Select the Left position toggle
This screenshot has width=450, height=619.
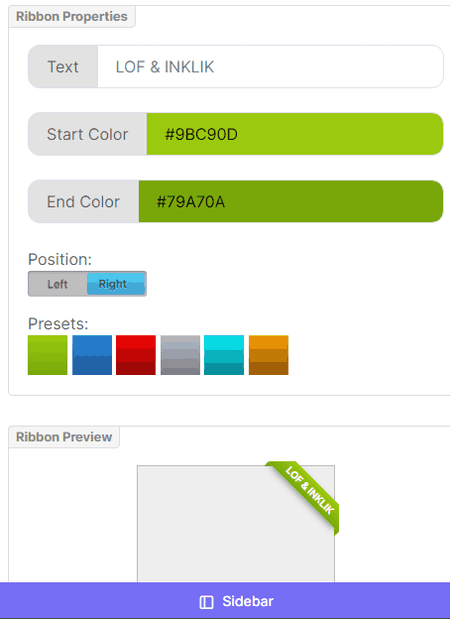coord(58,284)
